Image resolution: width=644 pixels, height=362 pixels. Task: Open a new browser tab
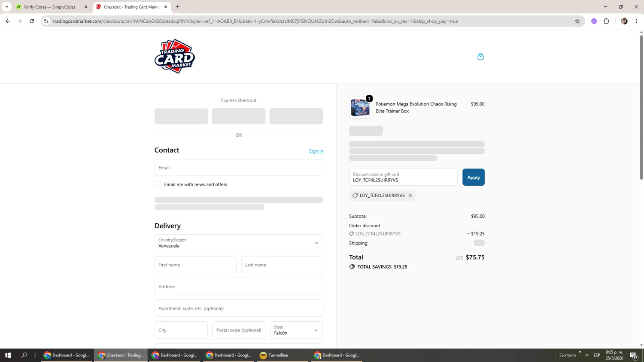coord(178,7)
